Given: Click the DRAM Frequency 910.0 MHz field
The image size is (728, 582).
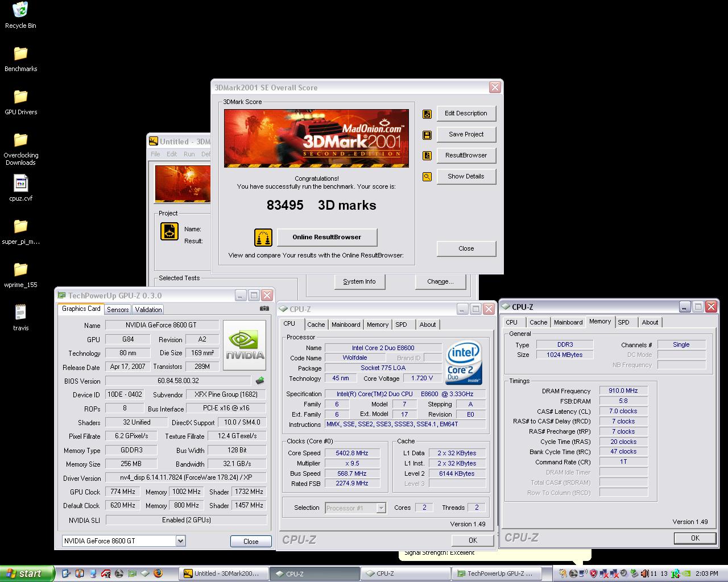Looking at the screenshot, I should point(623,391).
